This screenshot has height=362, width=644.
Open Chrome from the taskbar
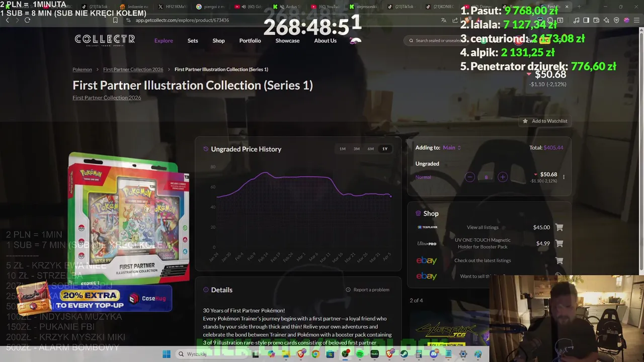pyautogui.click(x=315, y=354)
